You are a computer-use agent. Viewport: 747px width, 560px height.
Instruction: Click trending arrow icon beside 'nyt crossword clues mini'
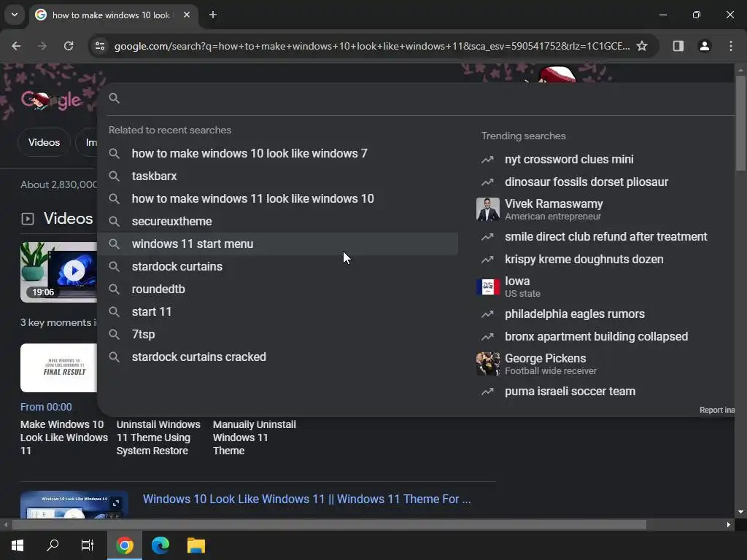click(x=487, y=160)
